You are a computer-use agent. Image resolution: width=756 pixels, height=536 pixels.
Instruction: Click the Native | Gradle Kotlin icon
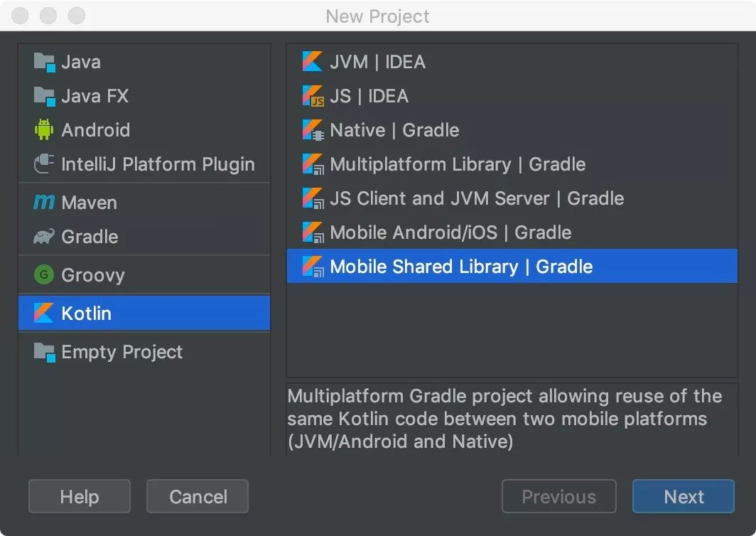coord(313,130)
